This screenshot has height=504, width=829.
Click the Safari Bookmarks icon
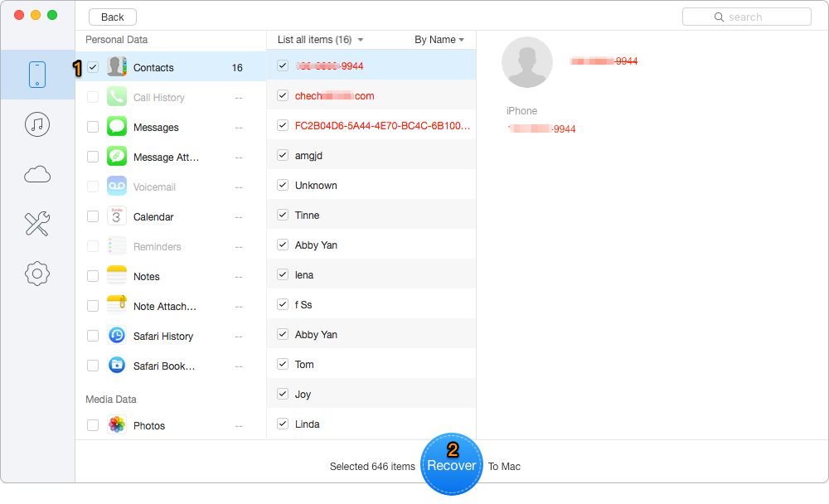tap(117, 366)
